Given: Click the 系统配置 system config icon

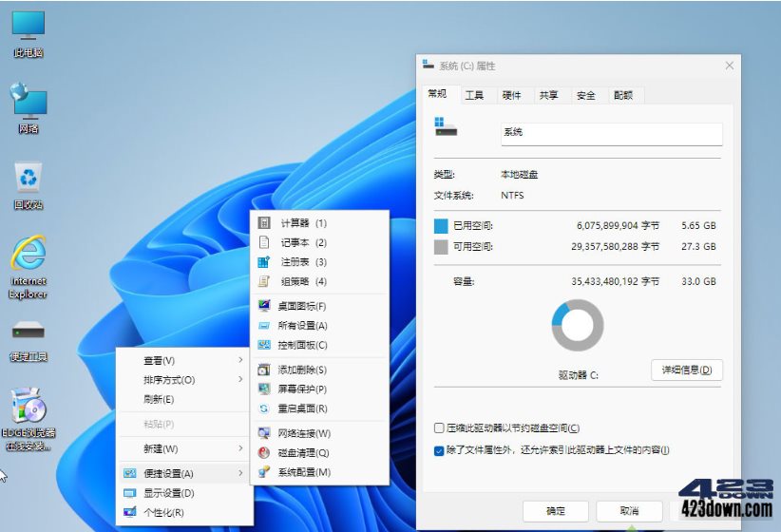Looking at the screenshot, I should (x=264, y=472).
